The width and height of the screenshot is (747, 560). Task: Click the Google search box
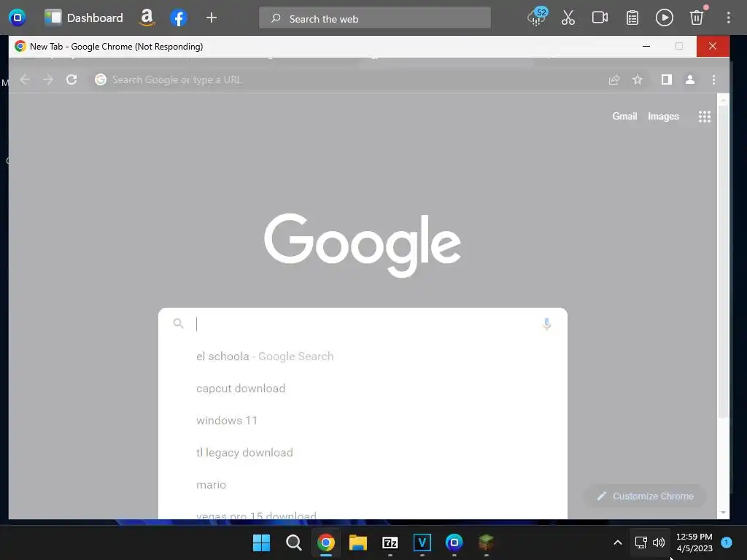pos(363,324)
